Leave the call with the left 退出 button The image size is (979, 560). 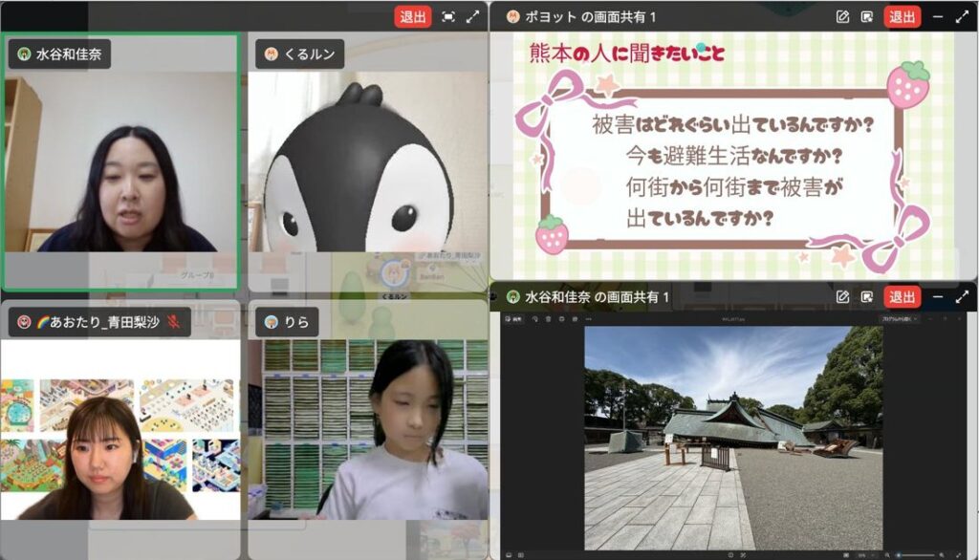413,17
